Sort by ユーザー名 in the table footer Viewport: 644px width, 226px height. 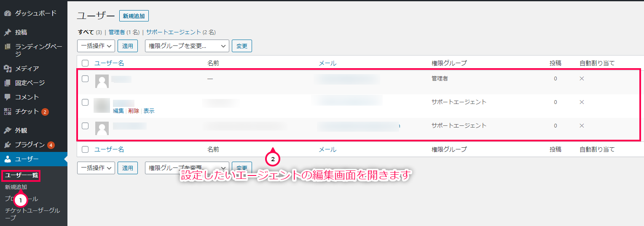pos(109,149)
